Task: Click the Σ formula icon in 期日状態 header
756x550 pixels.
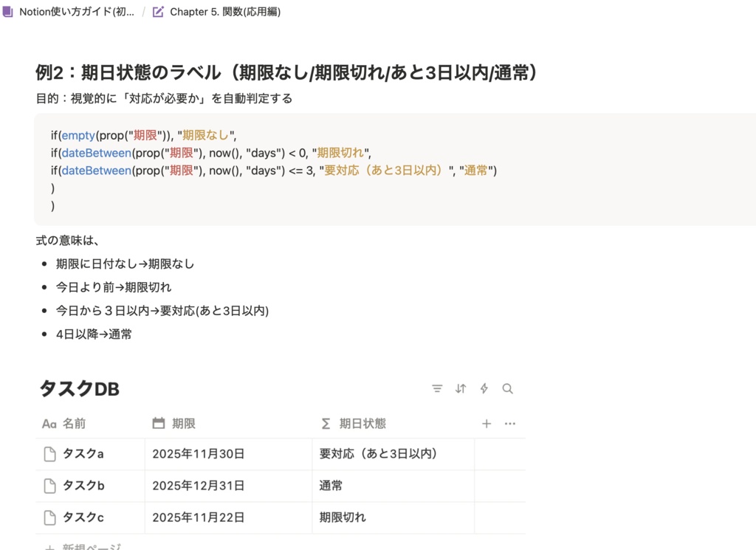Action: coord(325,423)
